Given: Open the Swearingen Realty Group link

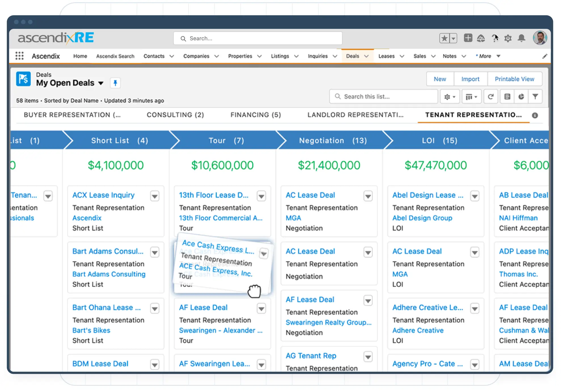Looking at the screenshot, I should click(x=329, y=323).
